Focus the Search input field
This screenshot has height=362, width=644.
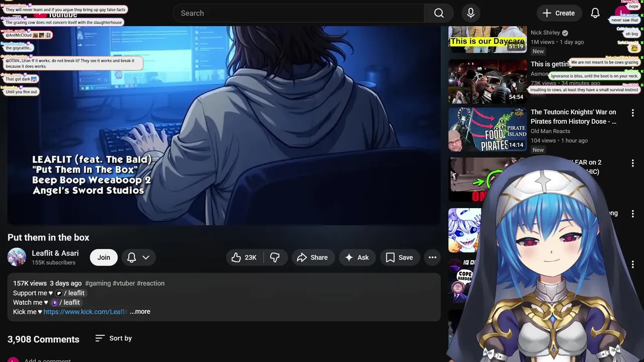[298, 13]
